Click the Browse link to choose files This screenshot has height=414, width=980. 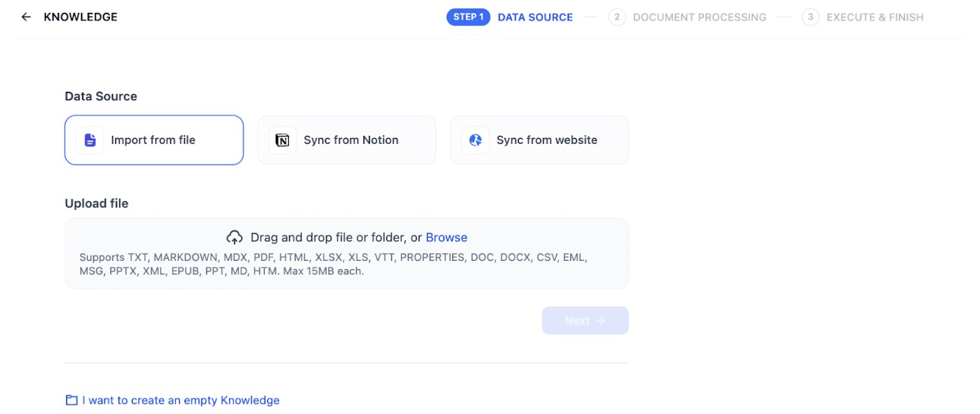pyautogui.click(x=446, y=237)
